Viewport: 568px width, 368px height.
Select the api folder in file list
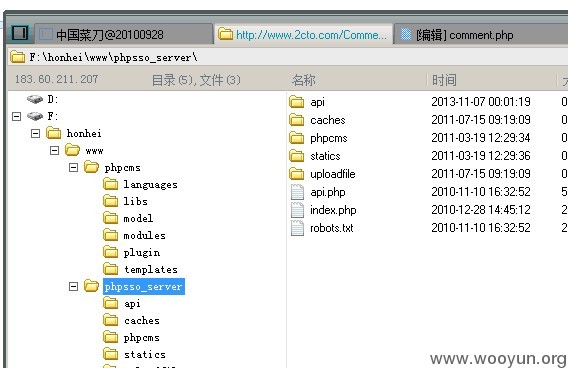pyautogui.click(x=317, y=103)
